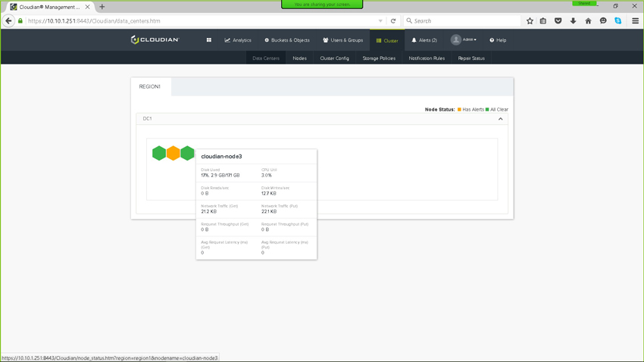Open a new browser tab
This screenshot has height=362, width=644.
pos(102,7)
